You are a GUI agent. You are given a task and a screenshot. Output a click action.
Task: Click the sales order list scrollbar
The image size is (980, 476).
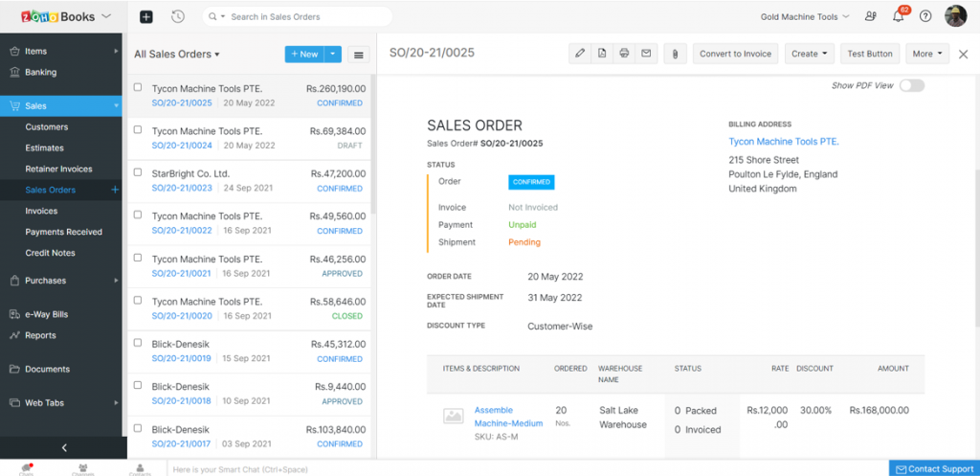(x=373, y=144)
